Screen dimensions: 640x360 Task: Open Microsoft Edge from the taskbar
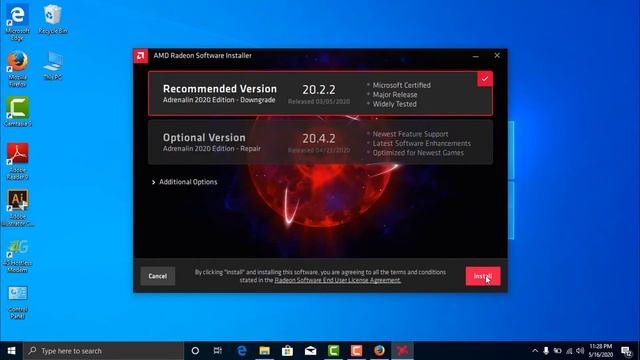coord(242,351)
